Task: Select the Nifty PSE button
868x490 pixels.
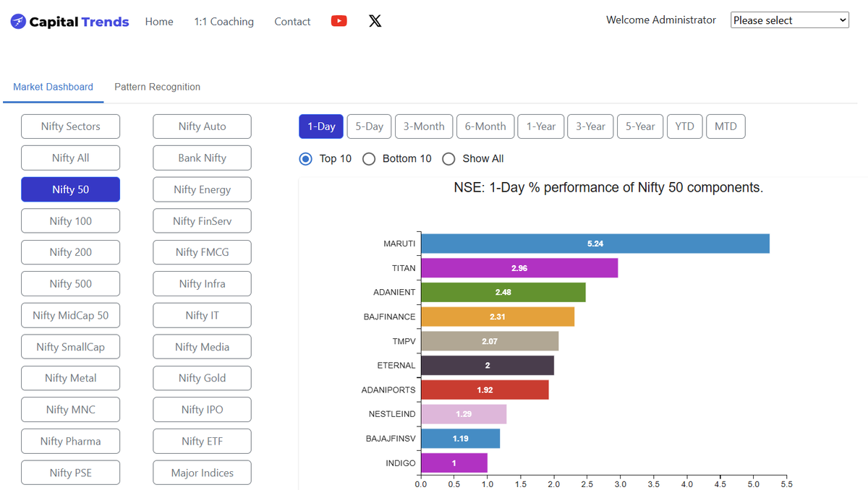Action: (71, 473)
